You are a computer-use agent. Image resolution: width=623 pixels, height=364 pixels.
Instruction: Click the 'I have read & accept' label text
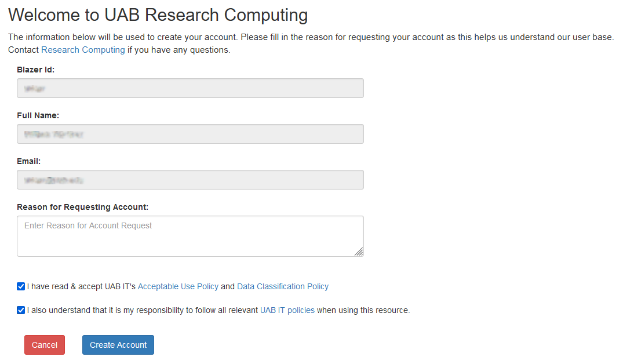(81, 286)
